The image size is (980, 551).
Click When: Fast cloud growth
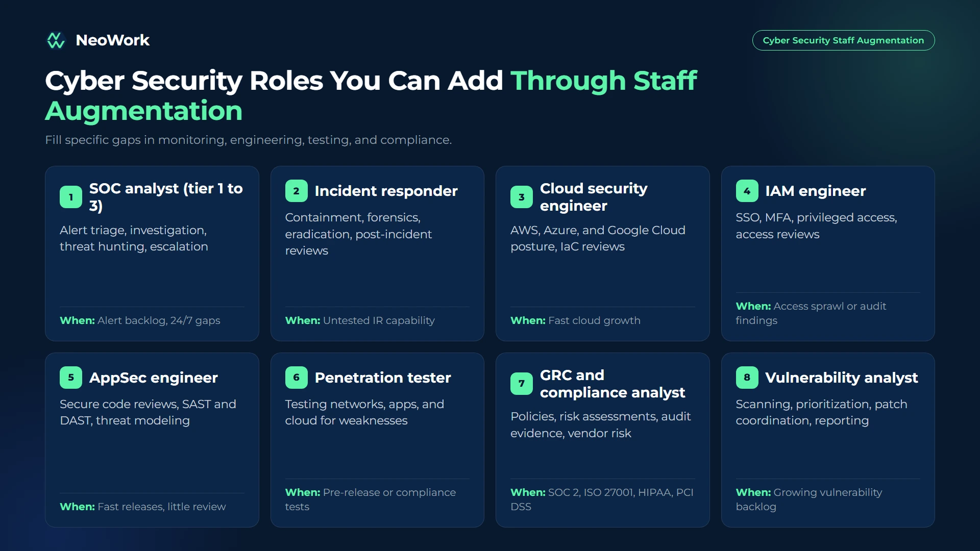tap(575, 320)
